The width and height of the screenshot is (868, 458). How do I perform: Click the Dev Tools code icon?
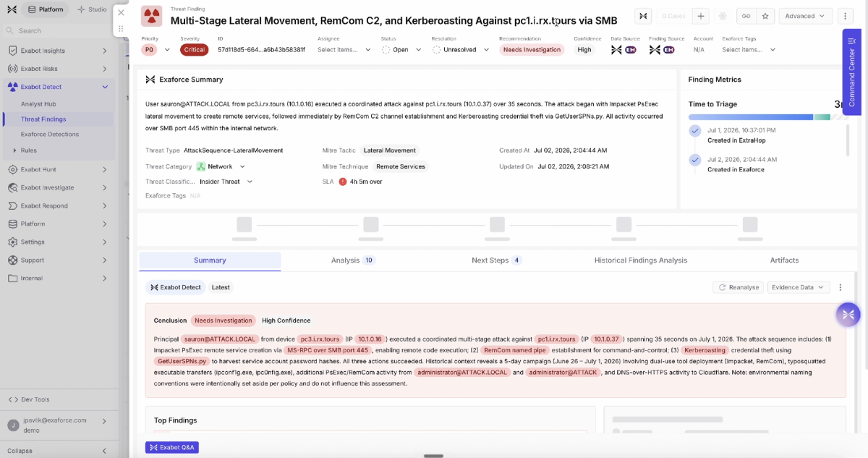pyautogui.click(x=13, y=399)
